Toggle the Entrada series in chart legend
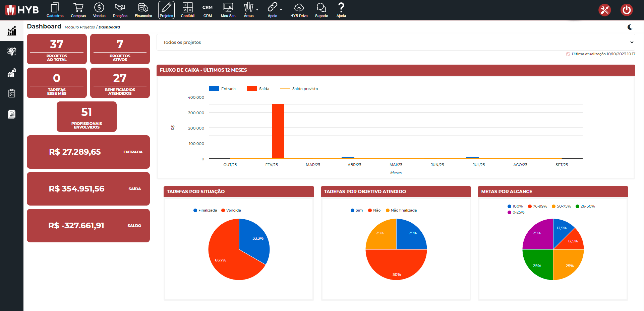 (222, 89)
